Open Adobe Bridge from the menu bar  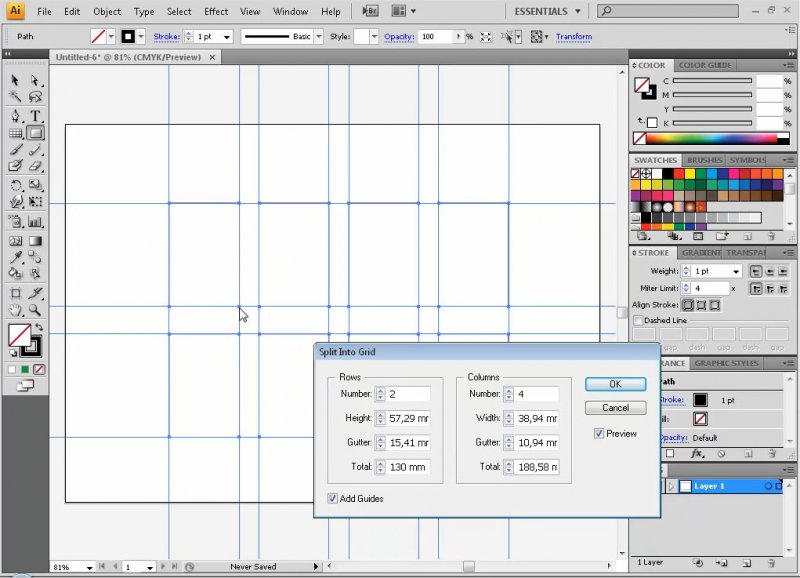point(370,11)
